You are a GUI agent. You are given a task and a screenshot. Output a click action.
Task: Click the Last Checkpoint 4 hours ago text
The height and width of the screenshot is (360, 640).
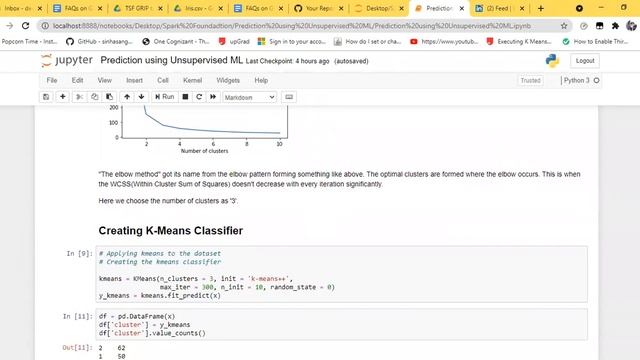pos(287,61)
